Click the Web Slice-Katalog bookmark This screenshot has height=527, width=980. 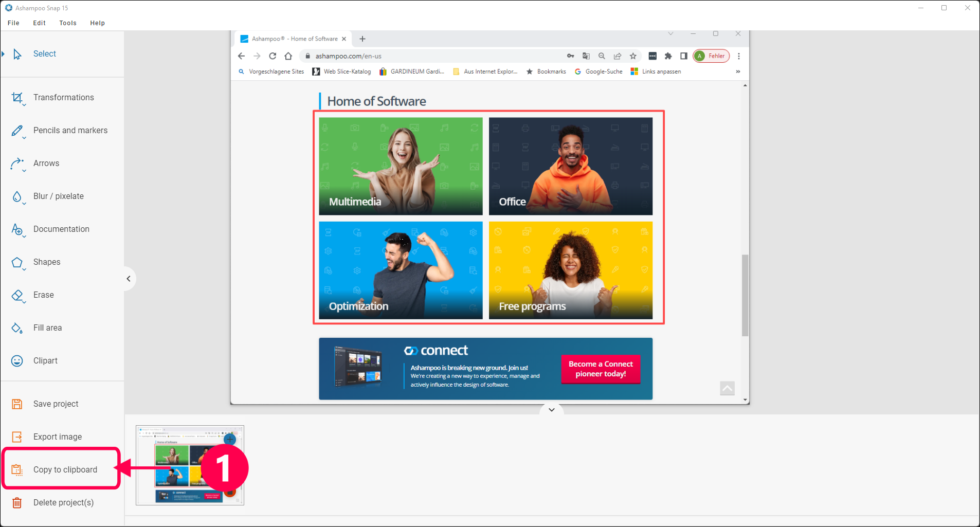click(x=341, y=71)
